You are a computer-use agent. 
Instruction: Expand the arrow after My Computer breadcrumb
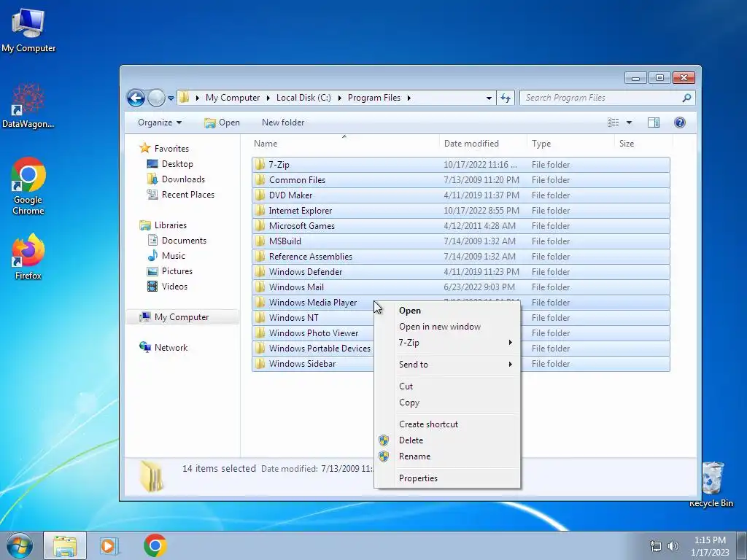click(x=268, y=98)
